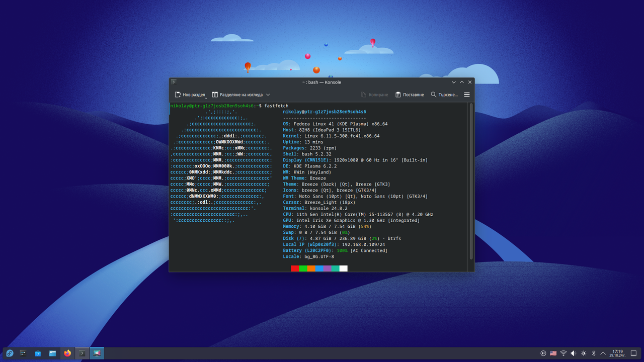Click the "Memory: 4.10 GiB / 7.54 GiB" line
This screenshot has height=362, width=644.
pyautogui.click(x=327, y=226)
